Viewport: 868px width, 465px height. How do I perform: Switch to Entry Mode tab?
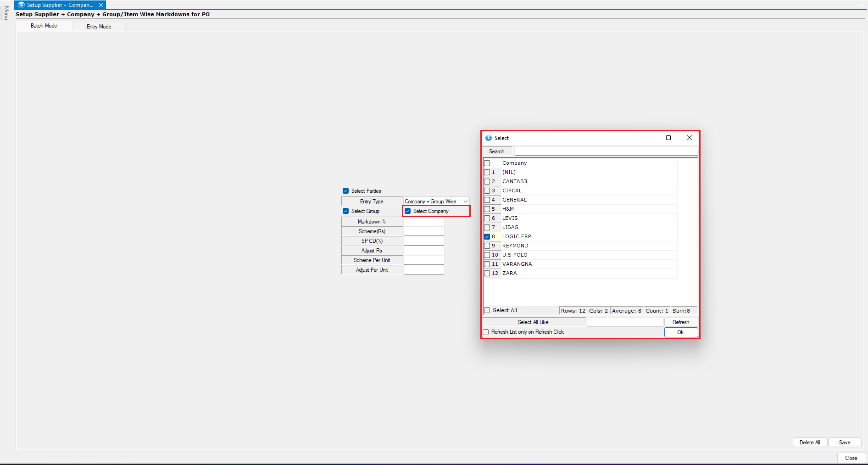99,27
